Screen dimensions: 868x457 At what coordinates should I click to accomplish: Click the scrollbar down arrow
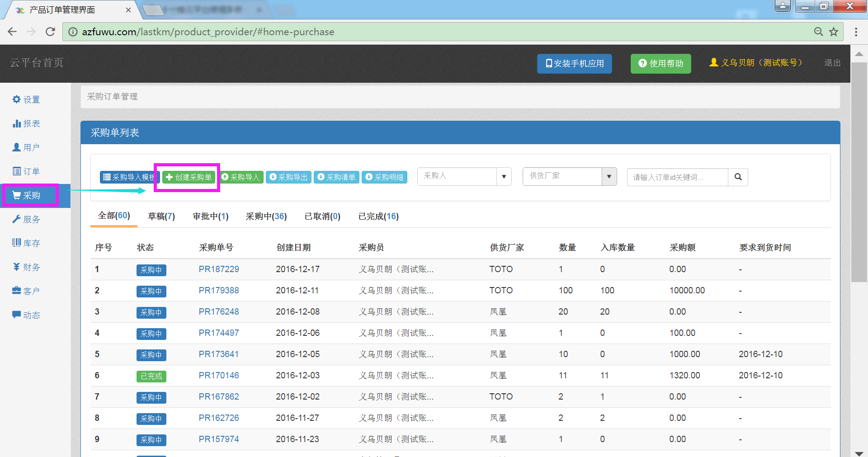point(859,453)
